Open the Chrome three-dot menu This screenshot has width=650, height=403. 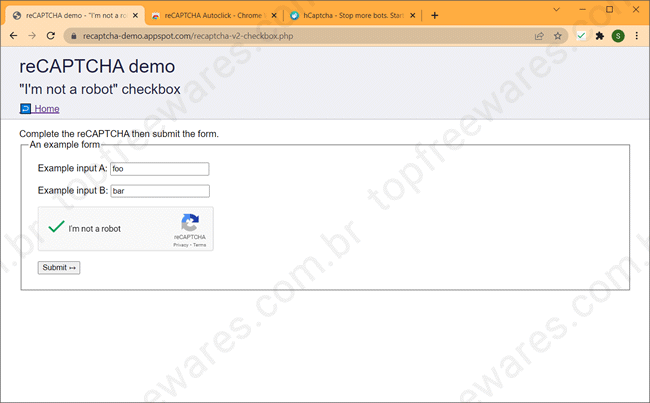pos(636,35)
